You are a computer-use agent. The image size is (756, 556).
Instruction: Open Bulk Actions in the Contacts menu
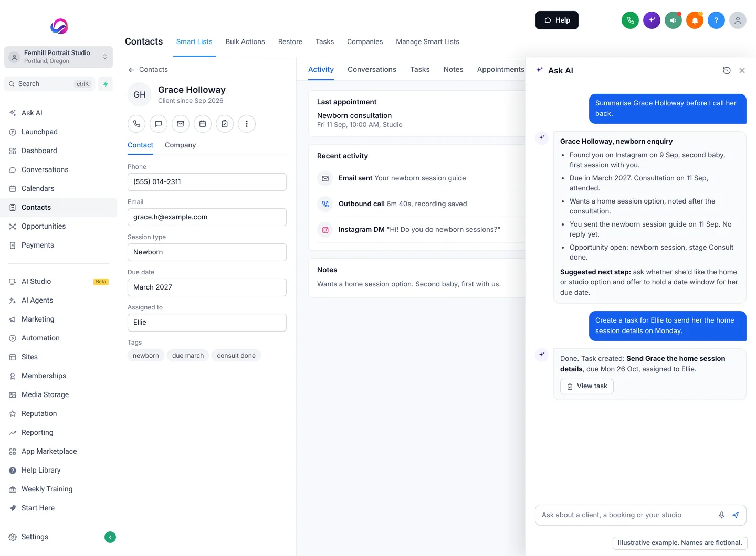[245, 42]
